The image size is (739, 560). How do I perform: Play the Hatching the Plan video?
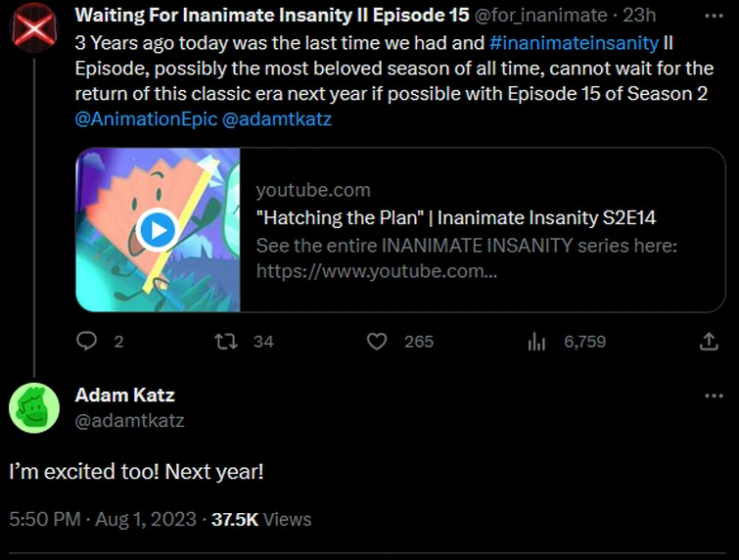157,230
